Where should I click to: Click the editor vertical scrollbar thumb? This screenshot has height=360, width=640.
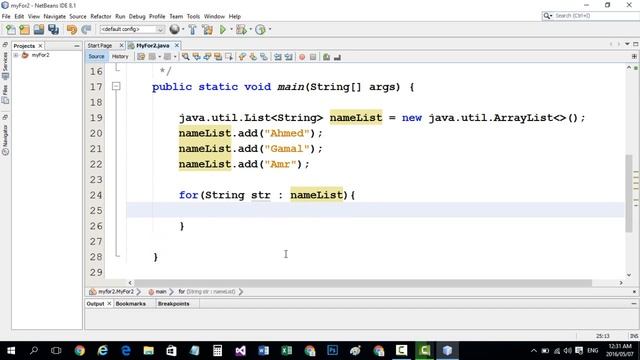629,193
